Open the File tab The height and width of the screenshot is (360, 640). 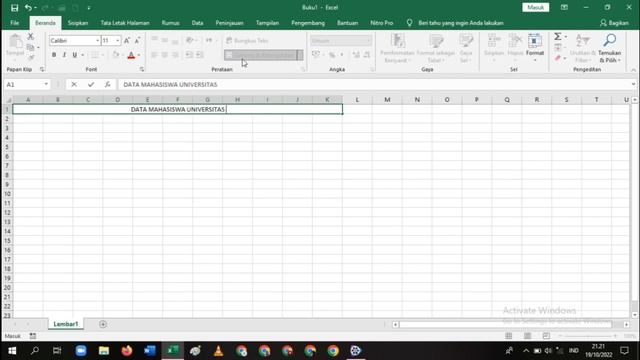click(15, 23)
